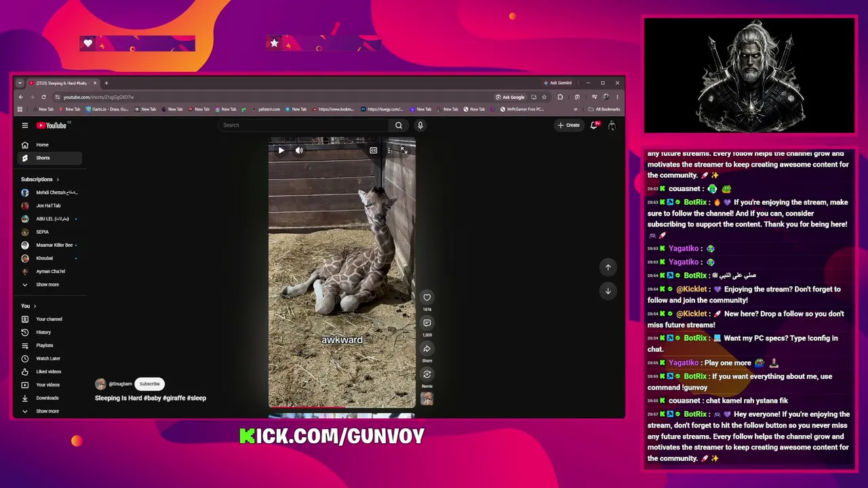Click the YouTube Create button
This screenshot has height=488, width=868.
[x=569, y=125]
